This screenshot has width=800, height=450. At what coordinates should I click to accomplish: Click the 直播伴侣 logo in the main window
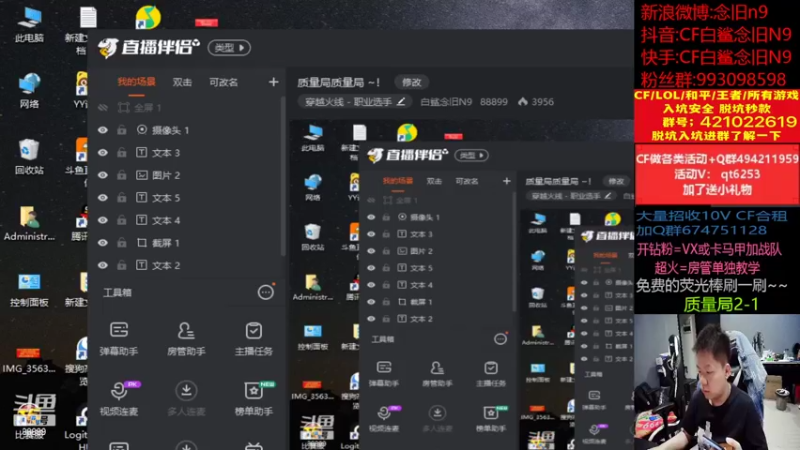click(x=148, y=47)
